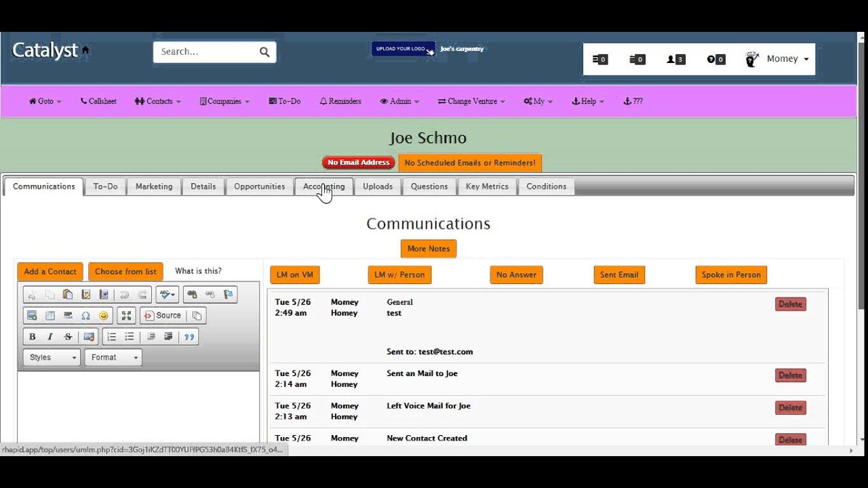Redo the editor action
Viewport: 868px width, 488px height.
coord(142,295)
